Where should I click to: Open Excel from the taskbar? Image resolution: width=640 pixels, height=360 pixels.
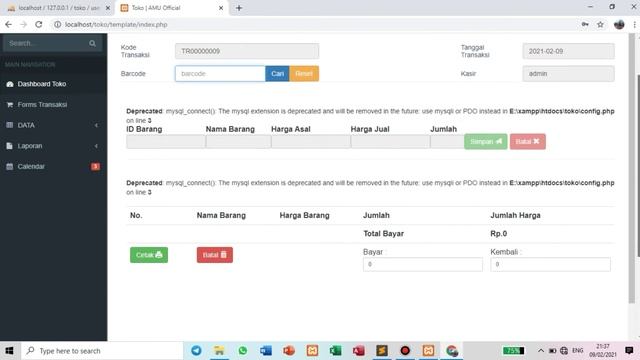coord(336,351)
